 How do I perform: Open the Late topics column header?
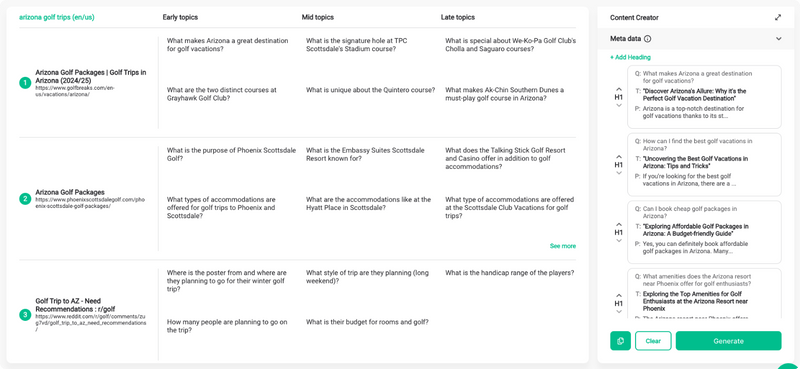458,17
